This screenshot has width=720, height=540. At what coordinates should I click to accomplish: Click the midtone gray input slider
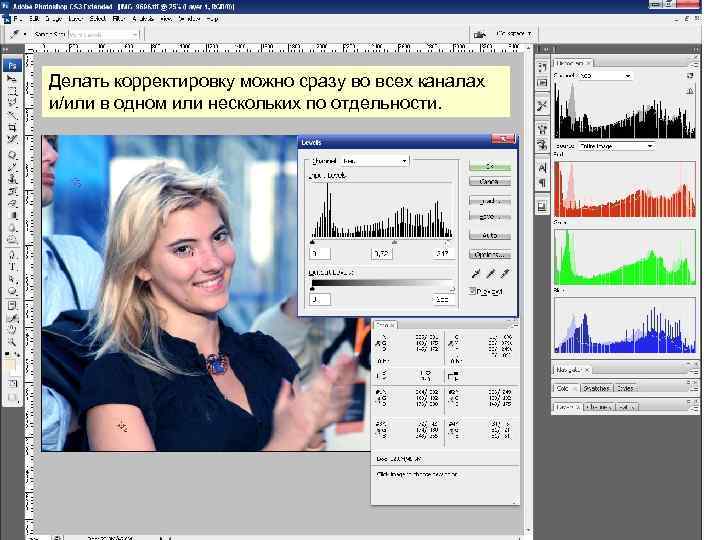coord(394,242)
